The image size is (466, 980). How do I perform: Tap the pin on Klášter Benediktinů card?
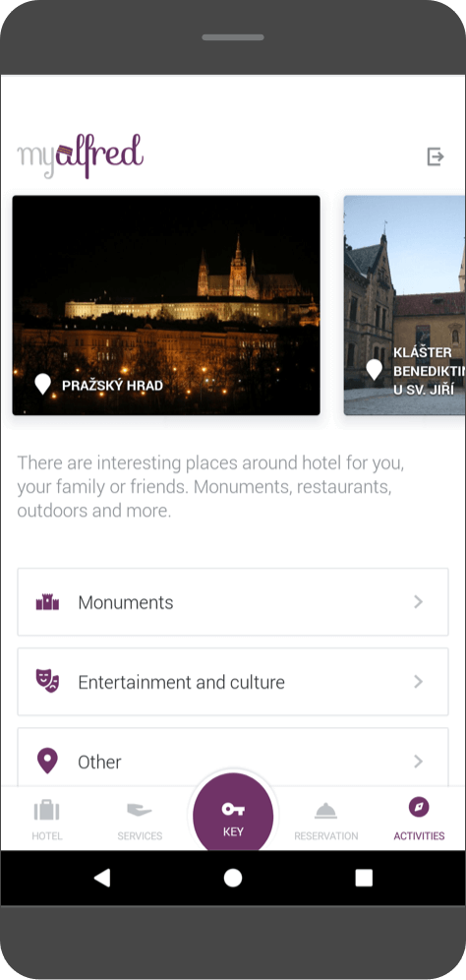click(x=374, y=369)
